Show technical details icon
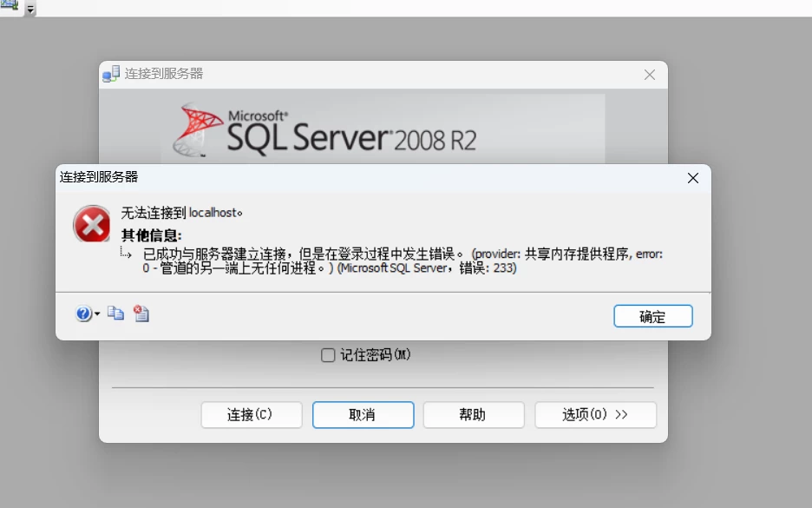This screenshot has height=508, width=812. pyautogui.click(x=141, y=313)
